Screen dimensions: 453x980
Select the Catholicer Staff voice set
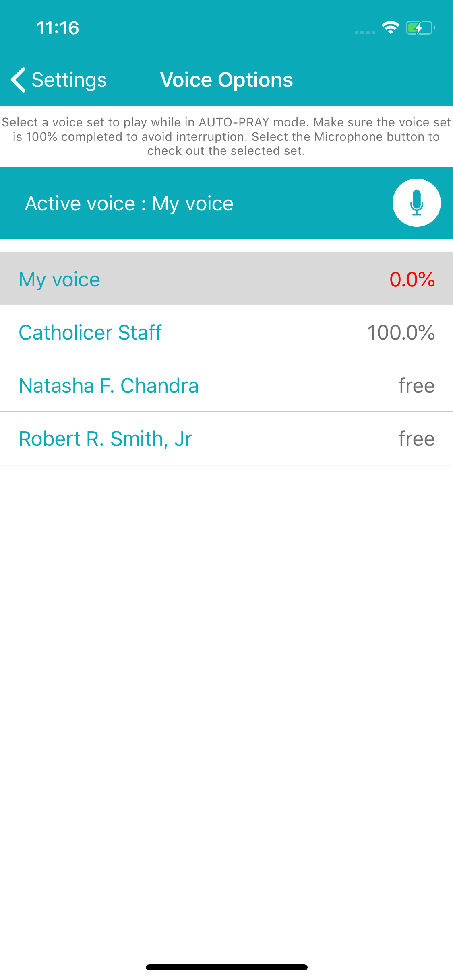(x=226, y=332)
